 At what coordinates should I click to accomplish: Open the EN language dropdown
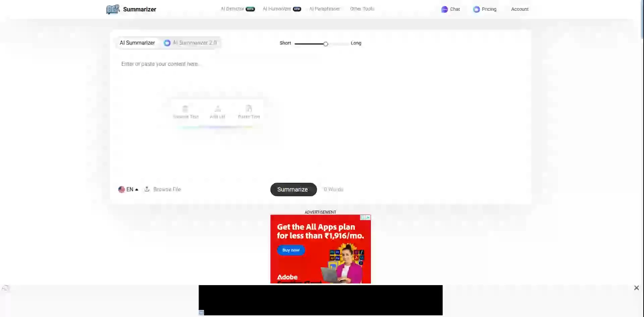click(x=128, y=189)
